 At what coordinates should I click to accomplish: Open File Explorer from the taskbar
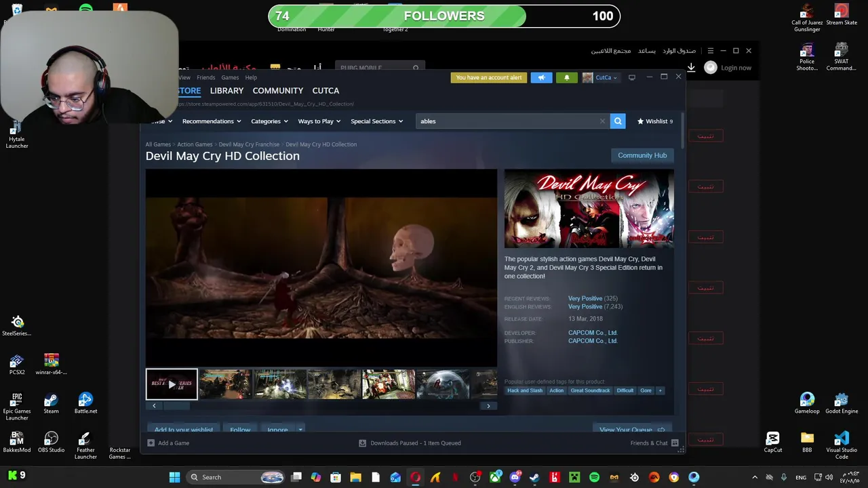click(x=355, y=477)
